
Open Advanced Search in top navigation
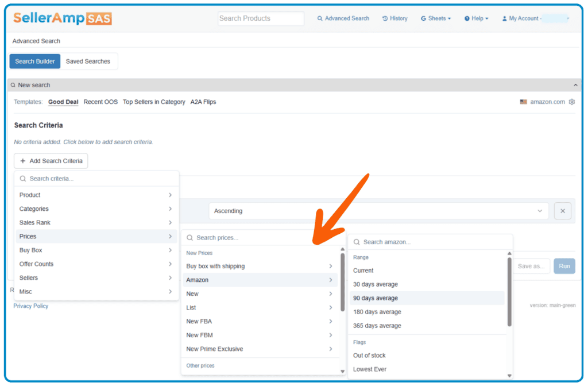point(343,18)
